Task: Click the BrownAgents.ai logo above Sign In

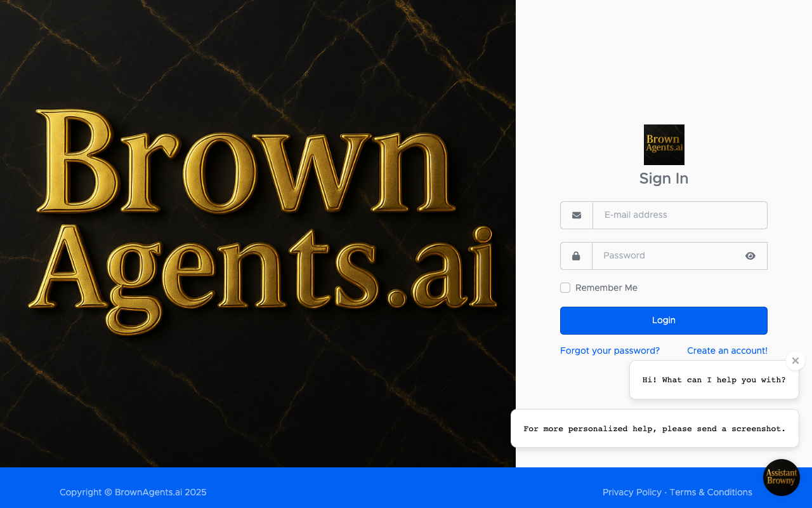Action: (664, 144)
